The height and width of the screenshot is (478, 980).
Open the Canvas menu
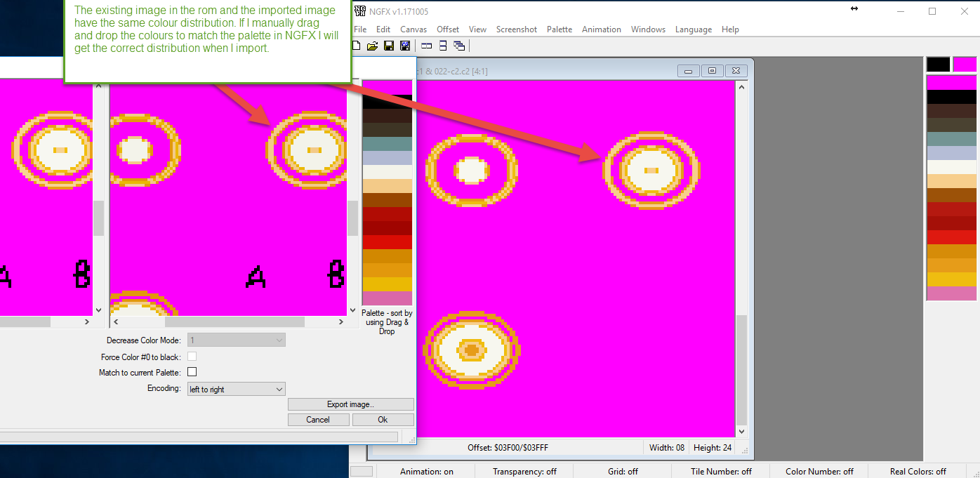coord(413,29)
